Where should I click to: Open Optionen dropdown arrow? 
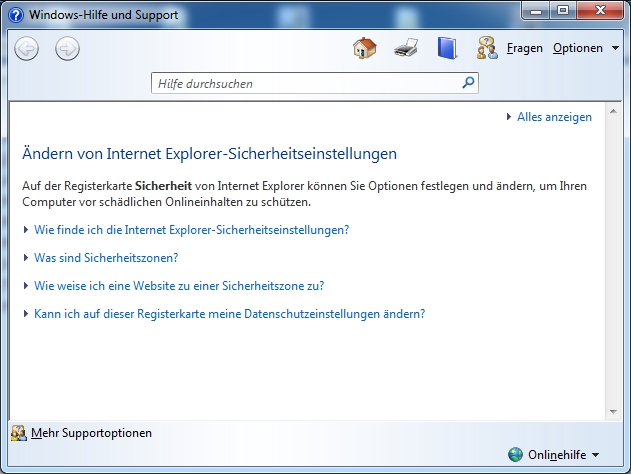(615, 48)
